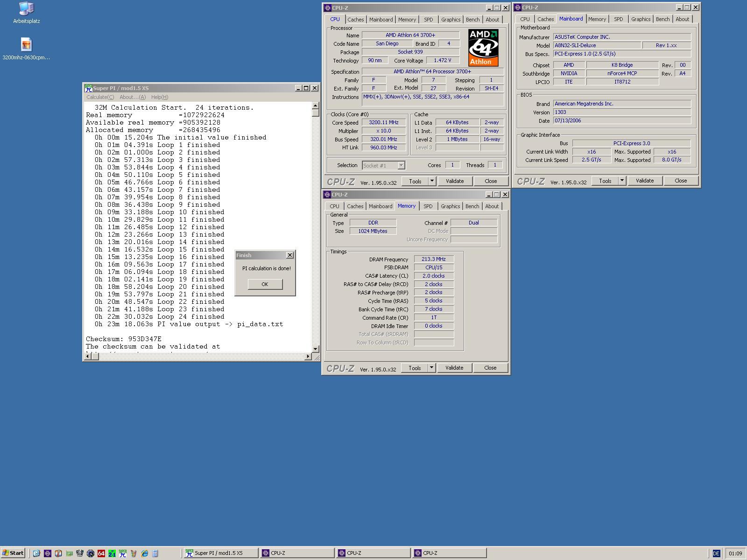Image resolution: width=747 pixels, height=560 pixels.
Task: Open the Help menu in Super PI
Action: 160,97
